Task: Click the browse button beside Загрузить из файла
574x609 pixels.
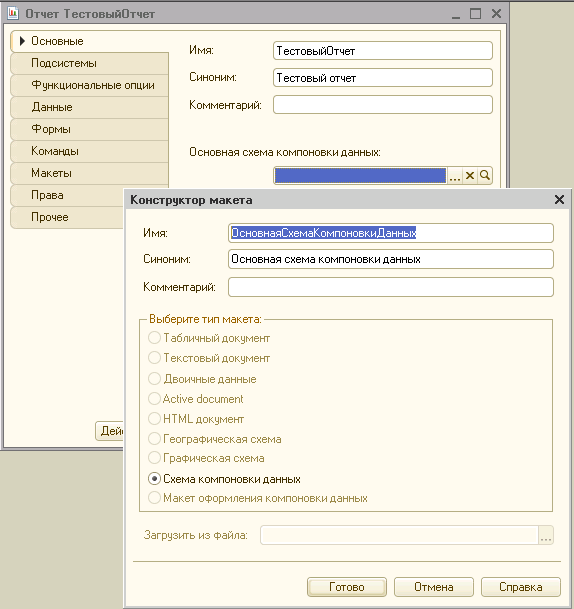Action: pos(546,536)
